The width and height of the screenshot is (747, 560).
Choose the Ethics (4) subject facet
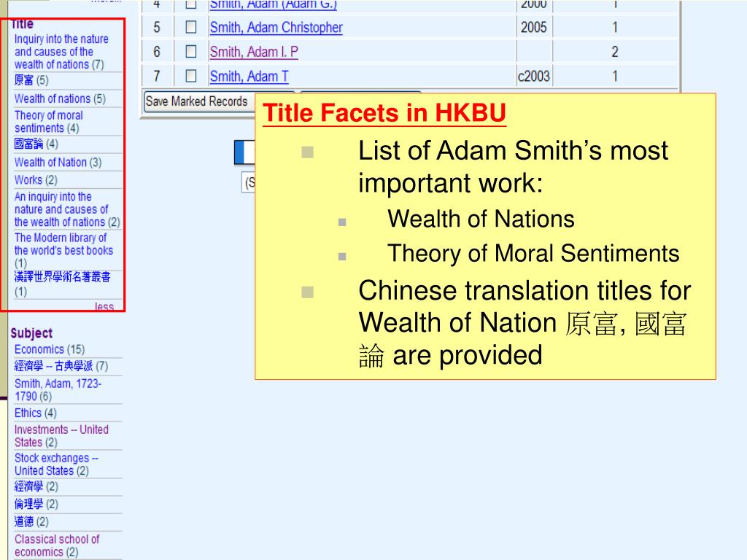tap(35, 413)
